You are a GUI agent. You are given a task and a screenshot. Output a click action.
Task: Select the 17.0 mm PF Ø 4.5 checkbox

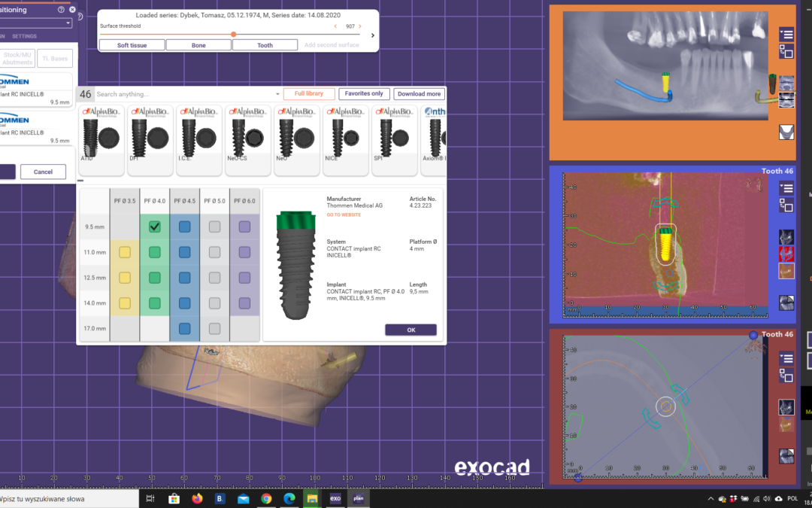(x=184, y=329)
